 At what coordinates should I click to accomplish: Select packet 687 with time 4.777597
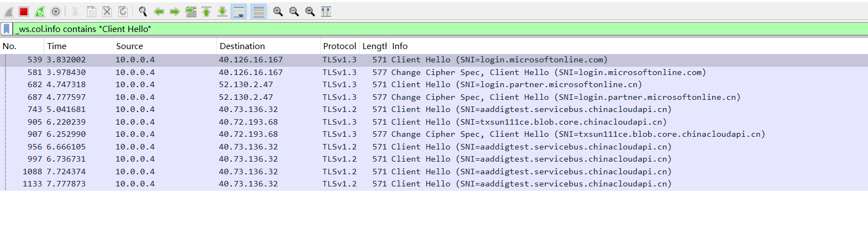pos(434,97)
